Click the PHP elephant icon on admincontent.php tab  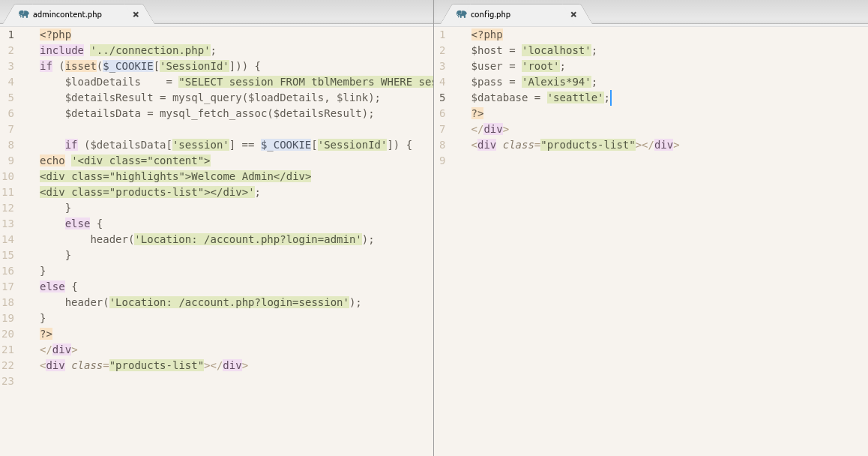point(24,14)
